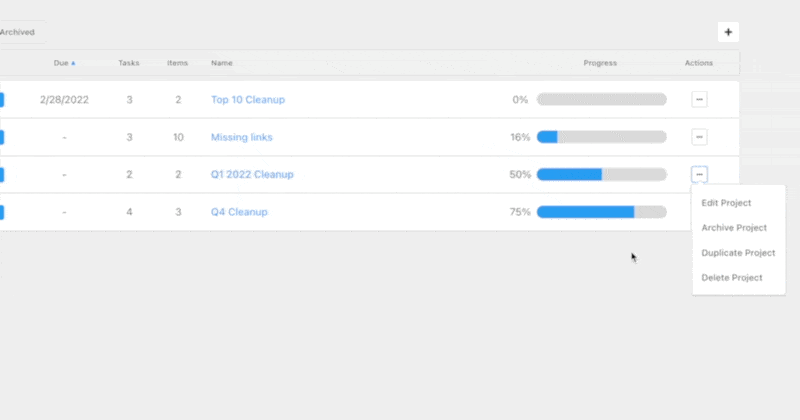800x420 pixels.
Task: Open the Missing links project
Action: click(241, 137)
